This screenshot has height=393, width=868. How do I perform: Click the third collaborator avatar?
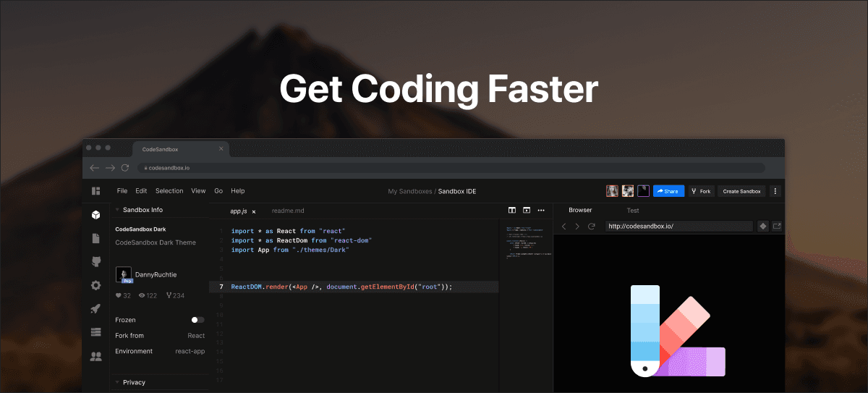(x=643, y=191)
